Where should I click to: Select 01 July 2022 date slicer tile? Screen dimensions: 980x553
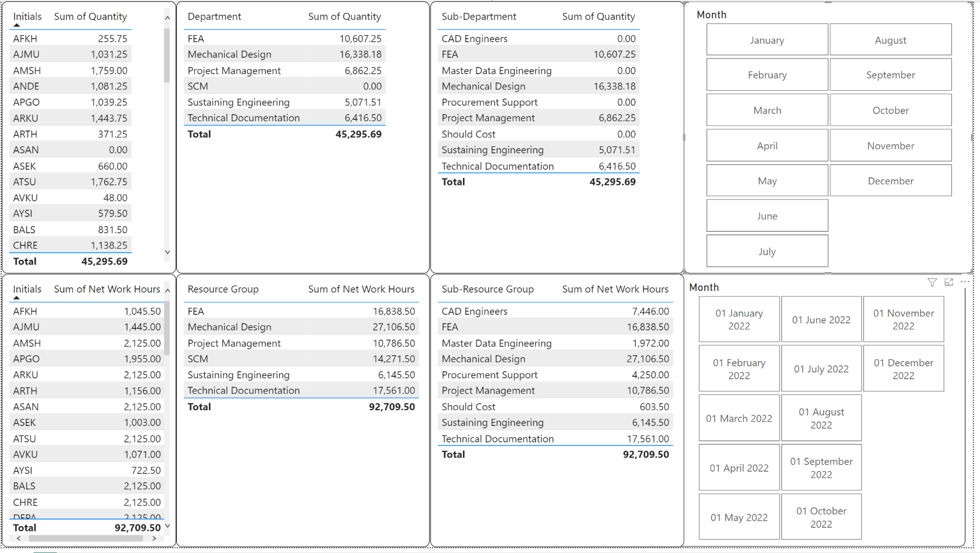821,369
